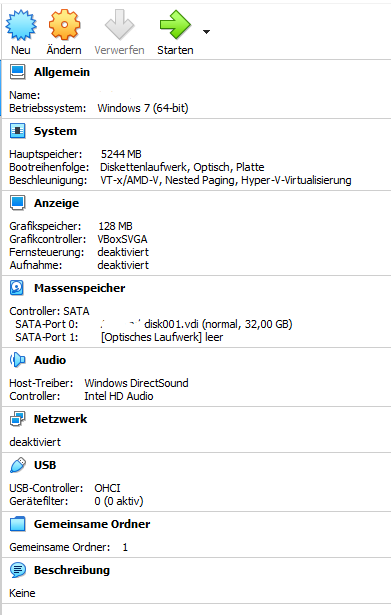The height and width of the screenshot is (615, 391).
Task: Click the SATA-Port 0: label
Action: (x=47, y=324)
